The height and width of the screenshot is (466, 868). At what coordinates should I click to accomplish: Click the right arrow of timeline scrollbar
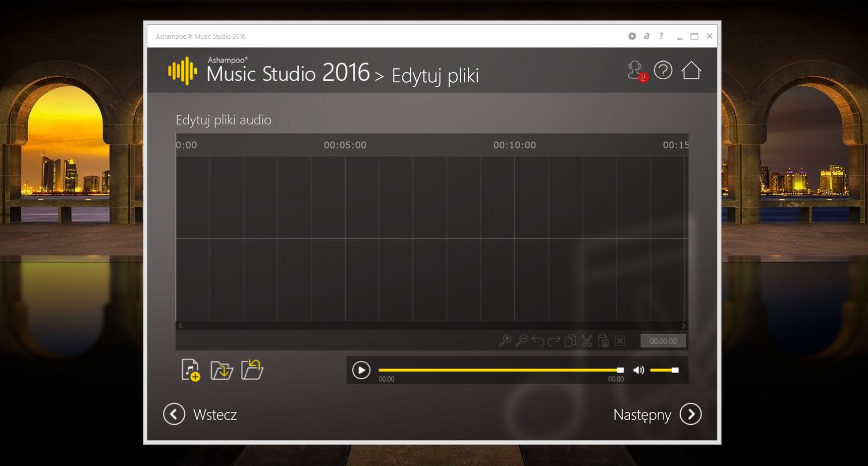pos(684,326)
